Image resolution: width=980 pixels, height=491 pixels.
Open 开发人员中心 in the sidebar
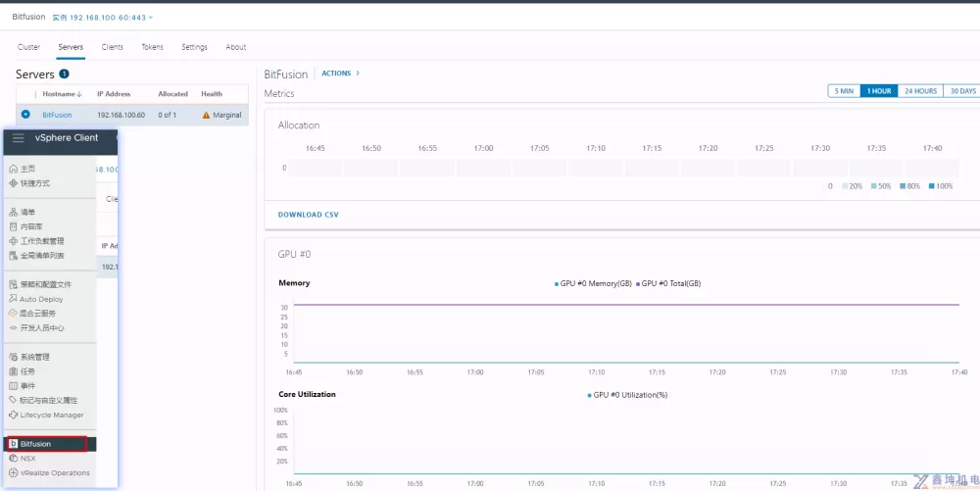click(x=36, y=328)
